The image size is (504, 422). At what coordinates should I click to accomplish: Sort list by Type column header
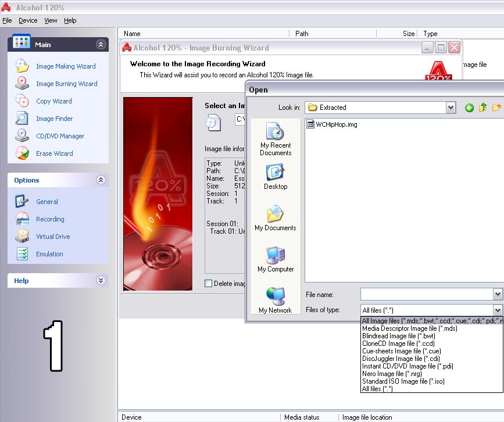460,34
